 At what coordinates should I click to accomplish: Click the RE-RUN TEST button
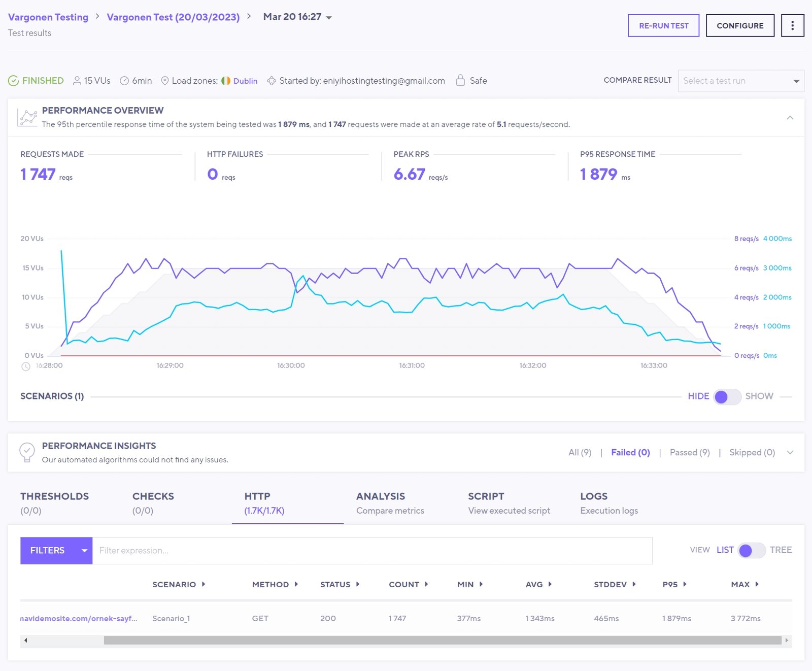point(663,25)
